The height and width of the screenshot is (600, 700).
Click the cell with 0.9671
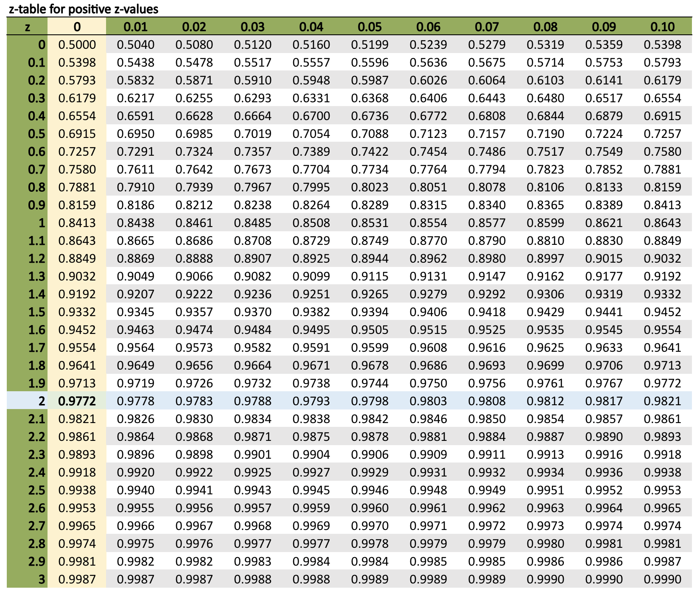[x=311, y=365]
